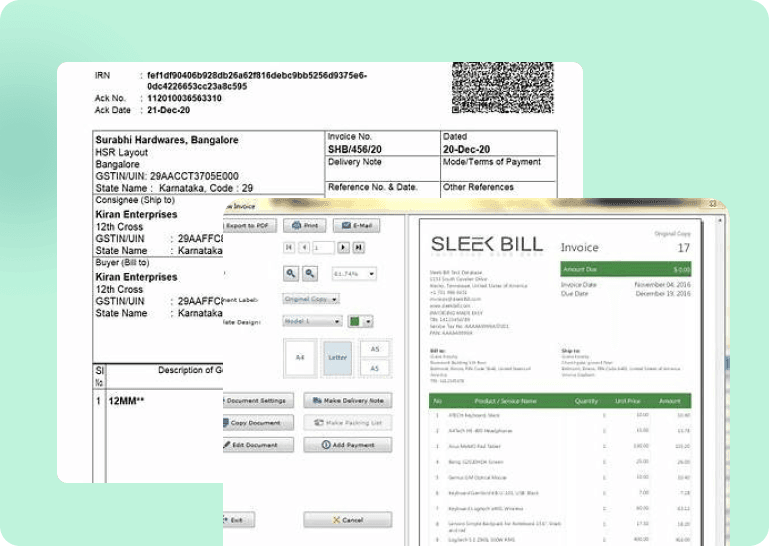769x546 pixels.
Task: Click invoice number SHB/456/20
Action: click(355, 149)
